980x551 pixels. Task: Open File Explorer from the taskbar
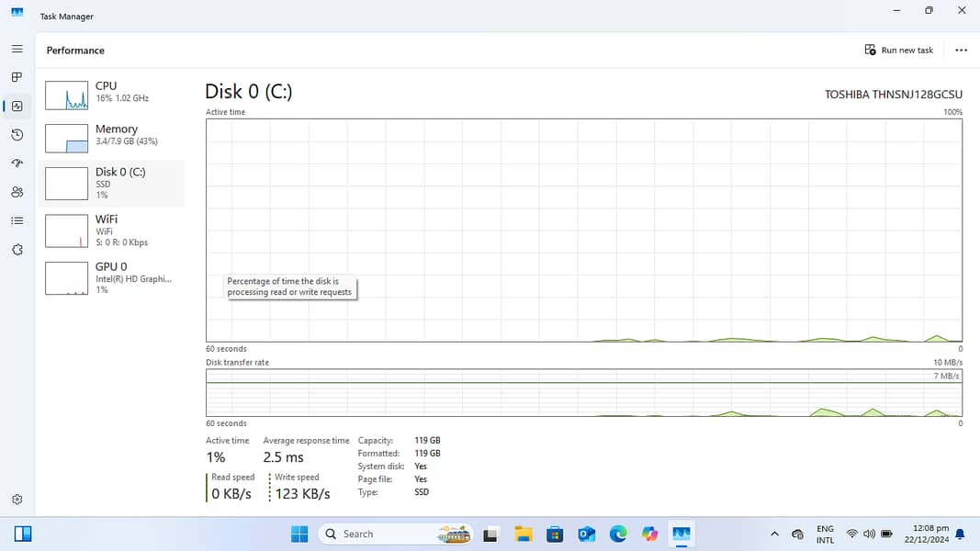[524, 534]
